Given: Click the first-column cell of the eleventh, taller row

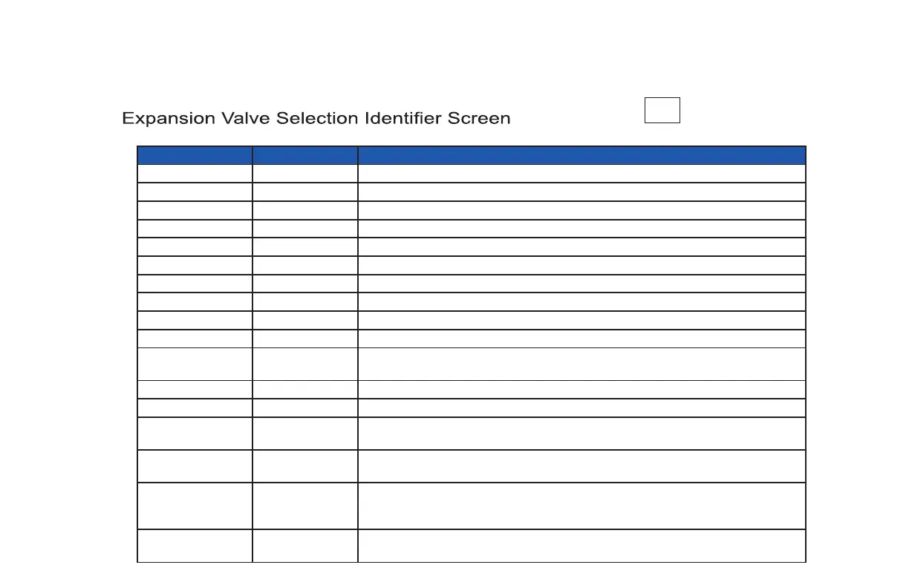Looking at the screenshot, I should [x=195, y=364].
